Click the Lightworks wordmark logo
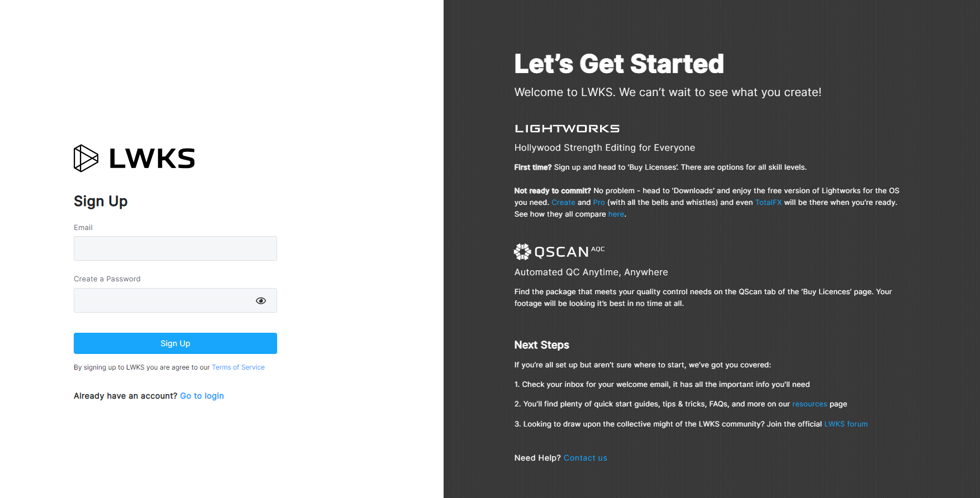The width and height of the screenshot is (980, 498). click(567, 128)
